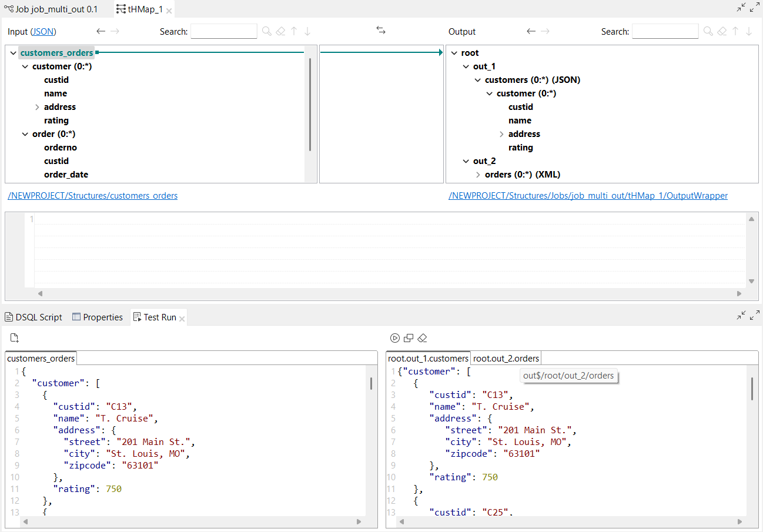Clear the Test Run results with eraser icon
This screenshot has height=532, width=763.
pyautogui.click(x=421, y=338)
